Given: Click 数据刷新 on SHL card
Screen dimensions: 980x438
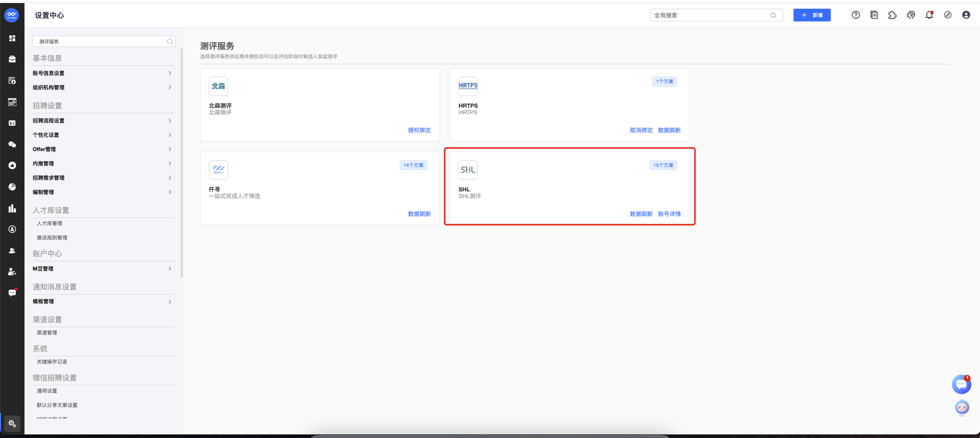Looking at the screenshot, I should coord(641,214).
